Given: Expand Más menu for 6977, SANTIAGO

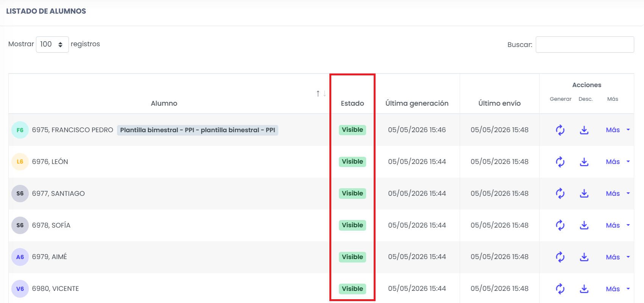Looking at the screenshot, I should 618,194.
